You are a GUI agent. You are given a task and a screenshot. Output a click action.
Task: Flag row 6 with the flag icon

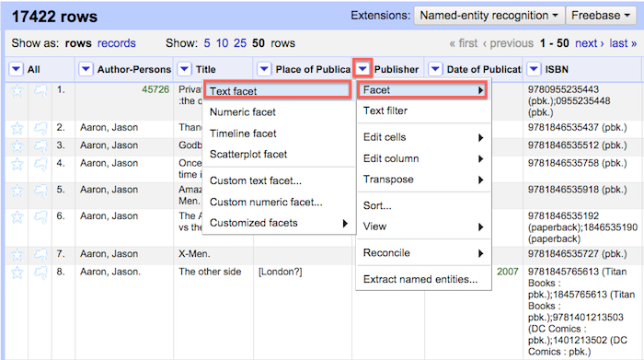click(x=40, y=217)
